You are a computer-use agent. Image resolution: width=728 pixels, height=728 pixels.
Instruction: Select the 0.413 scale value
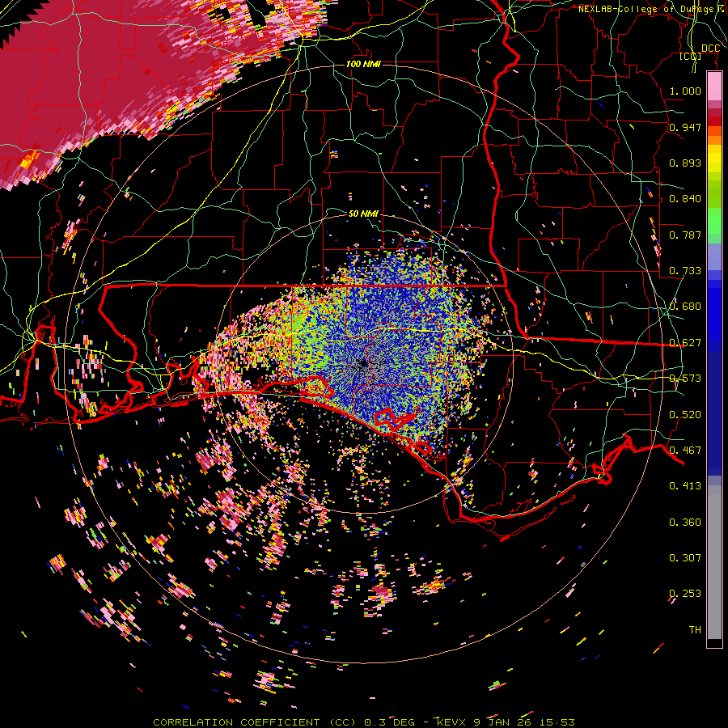pyautogui.click(x=685, y=485)
